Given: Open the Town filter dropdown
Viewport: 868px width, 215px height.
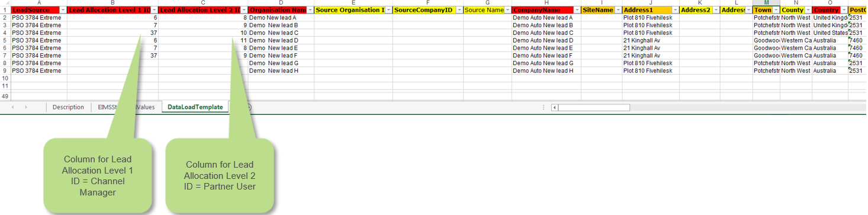Looking at the screenshot, I should [x=776, y=11].
